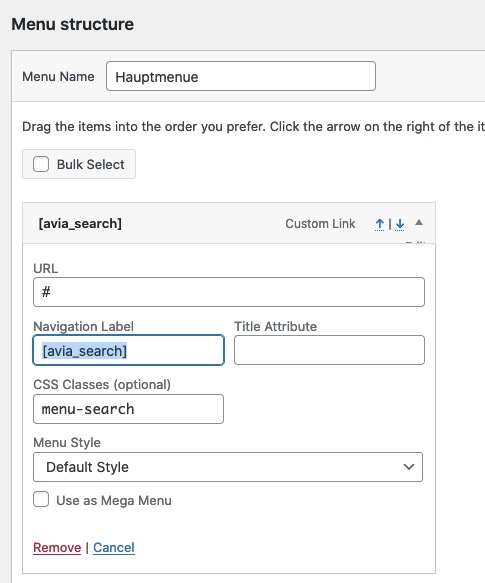
Task: Click the 'Menu Style' field label
Action: (67, 442)
